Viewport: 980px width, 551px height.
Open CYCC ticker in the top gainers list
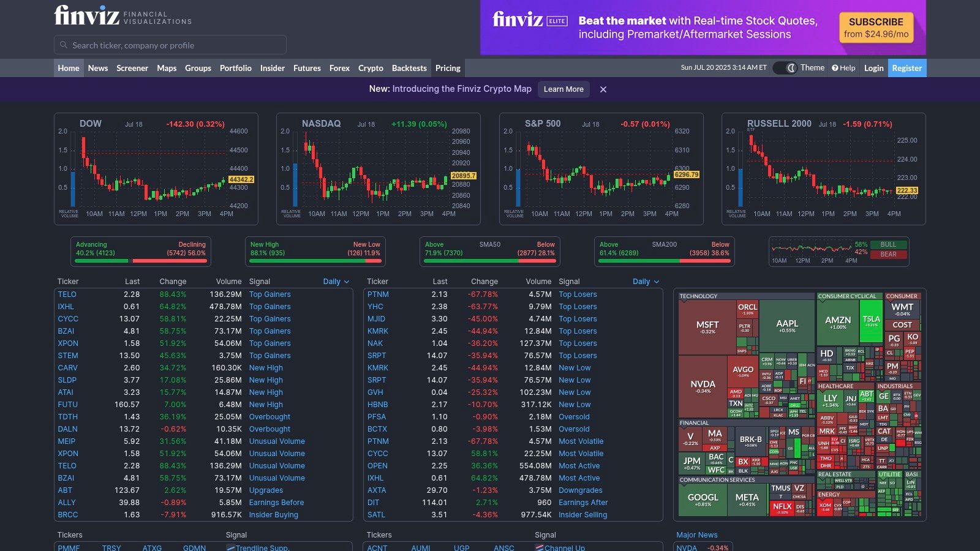pos(68,319)
